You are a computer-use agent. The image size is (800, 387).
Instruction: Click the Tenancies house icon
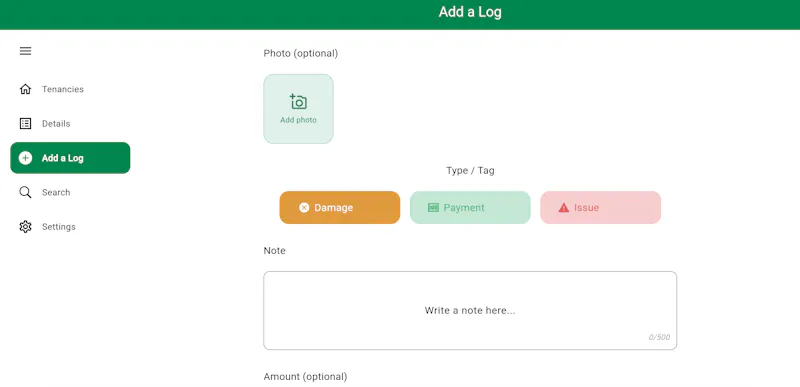pyautogui.click(x=25, y=89)
